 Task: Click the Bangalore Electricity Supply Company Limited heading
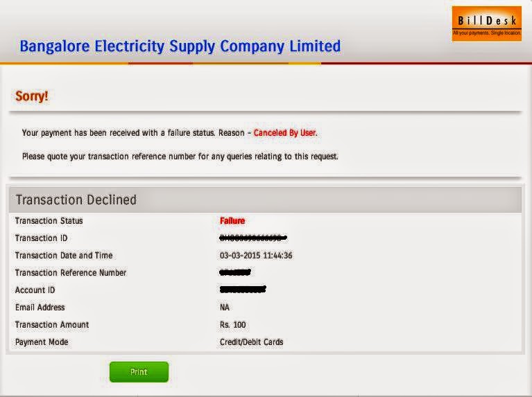coord(180,46)
